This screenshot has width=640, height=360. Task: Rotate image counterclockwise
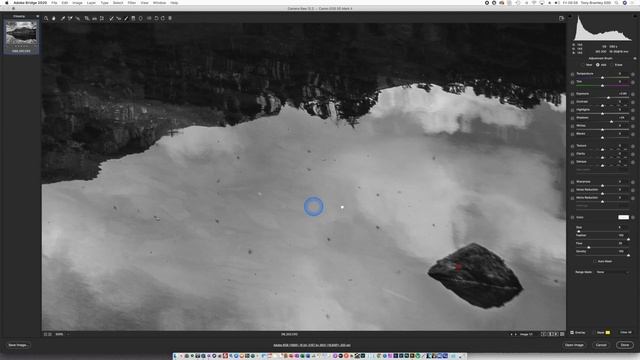click(156, 18)
